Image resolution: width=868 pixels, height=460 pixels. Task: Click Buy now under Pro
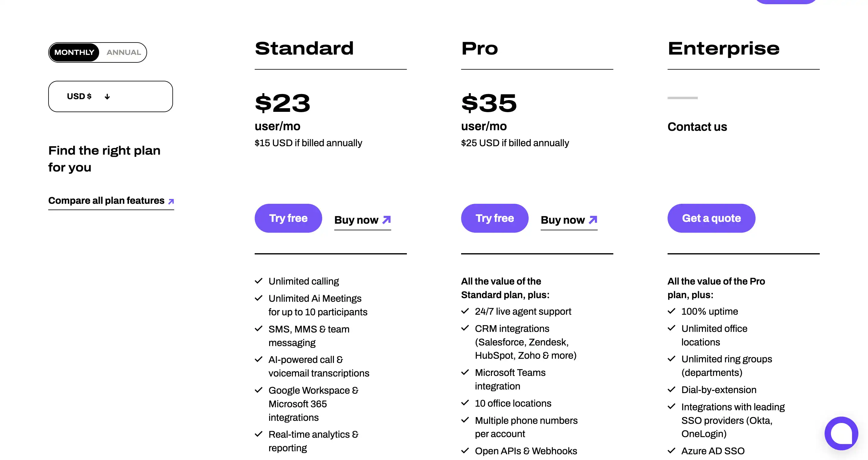[563, 220]
